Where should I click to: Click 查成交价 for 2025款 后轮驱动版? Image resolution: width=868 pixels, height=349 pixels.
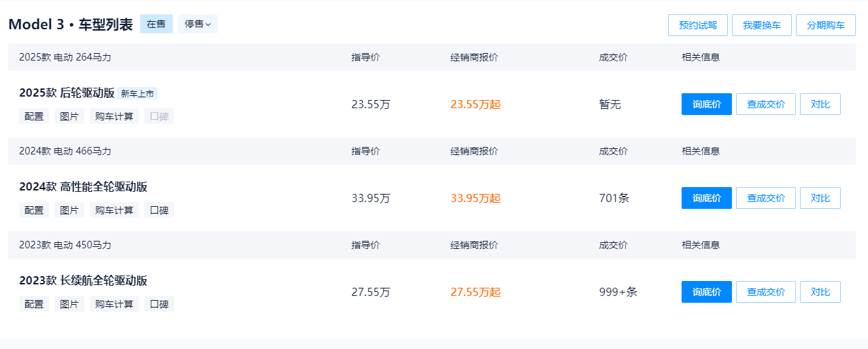point(765,104)
